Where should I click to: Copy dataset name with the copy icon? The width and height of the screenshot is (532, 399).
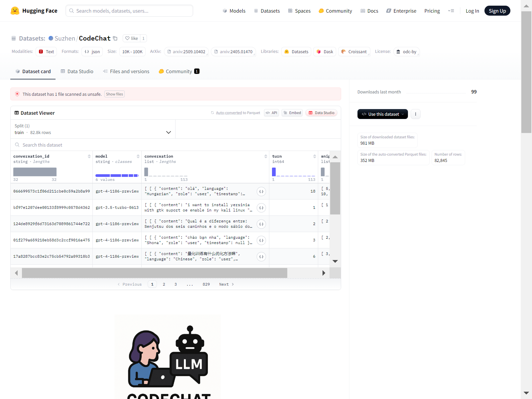point(115,38)
